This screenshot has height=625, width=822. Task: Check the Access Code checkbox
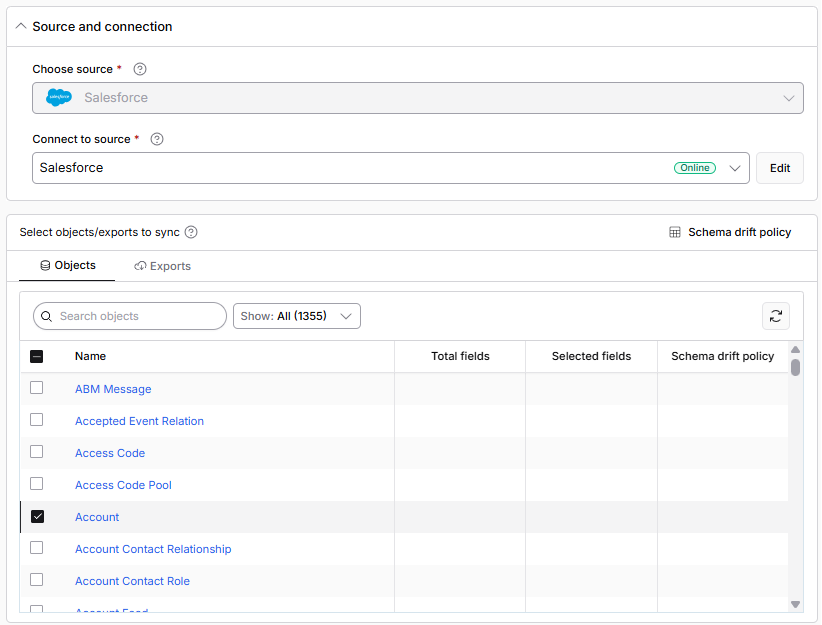[37, 451]
